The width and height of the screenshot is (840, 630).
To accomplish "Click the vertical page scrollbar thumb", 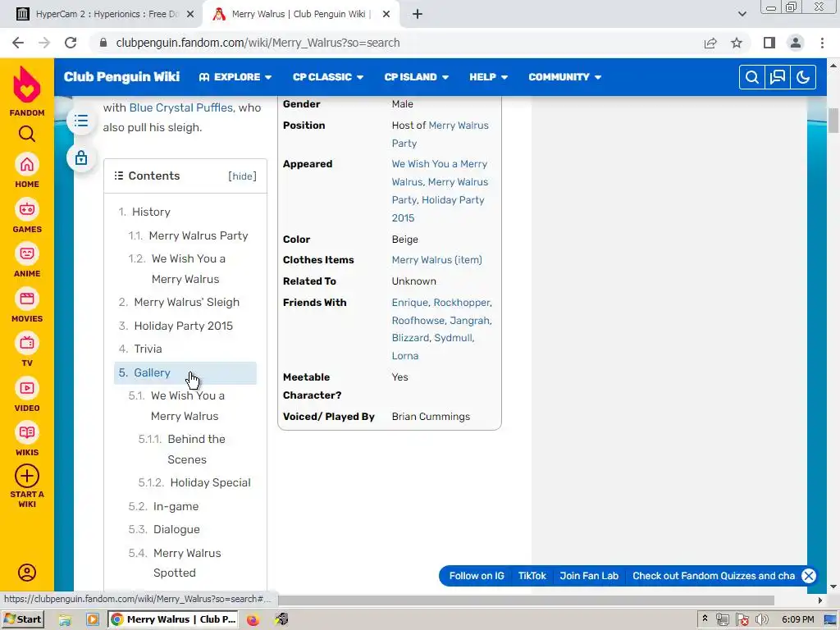I will coord(833,120).
